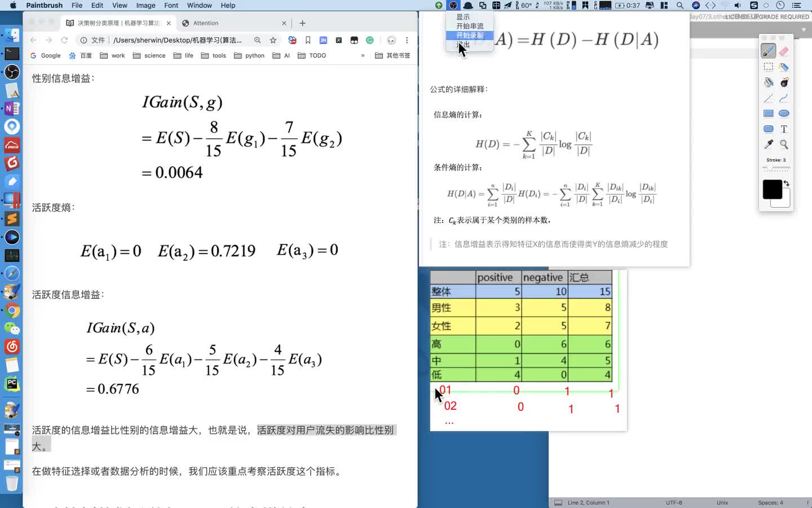Open the Image menu in menu bar
Screen dimensions: 812x508
(x=145, y=5)
